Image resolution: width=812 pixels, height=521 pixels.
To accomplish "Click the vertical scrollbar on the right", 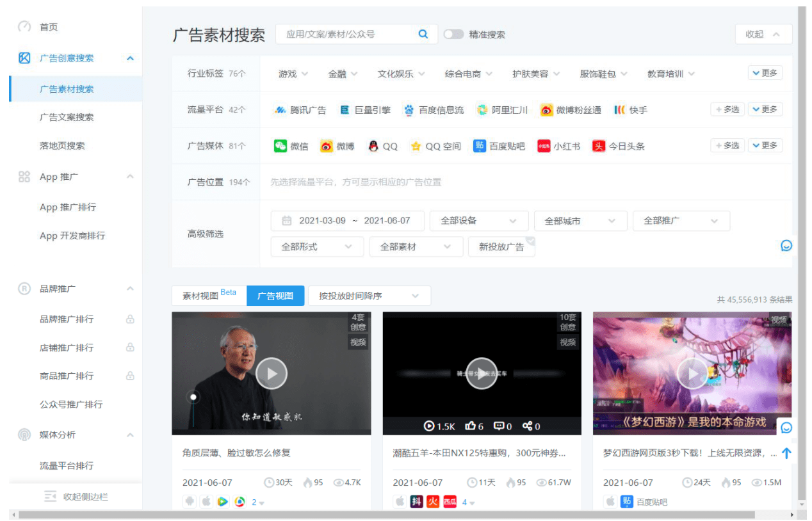I will 801,253.
